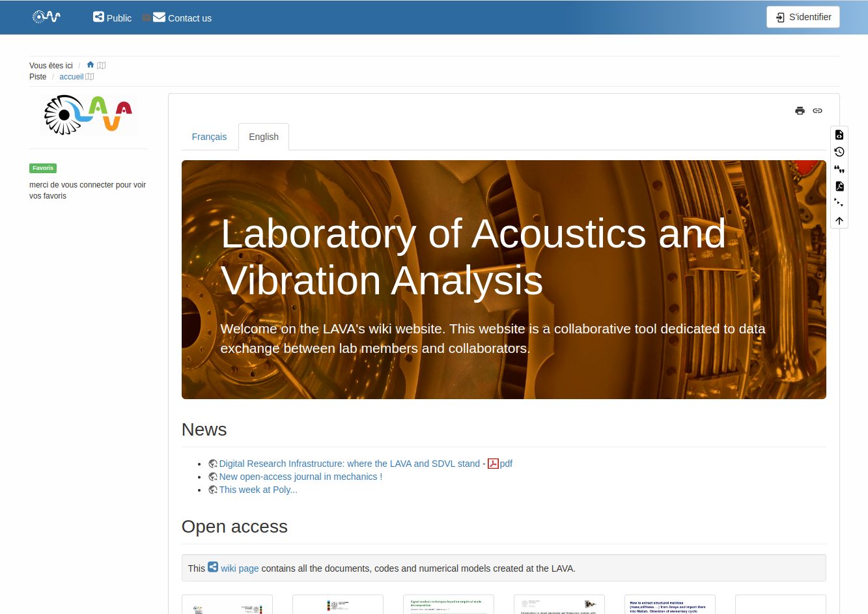Expand the fold/unfold all sections icon
Screen dimensions: 868x614
click(x=839, y=203)
